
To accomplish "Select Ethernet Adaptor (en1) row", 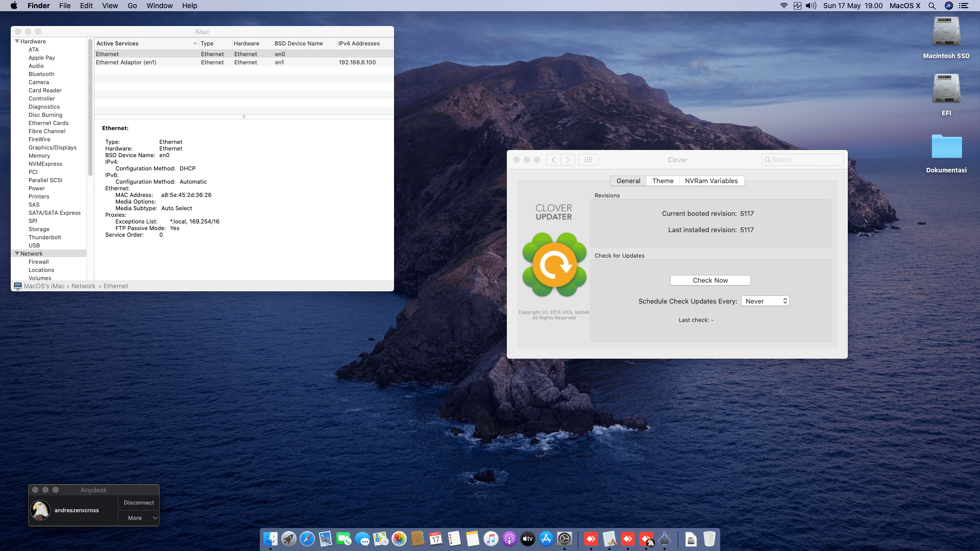I will (x=153, y=62).
